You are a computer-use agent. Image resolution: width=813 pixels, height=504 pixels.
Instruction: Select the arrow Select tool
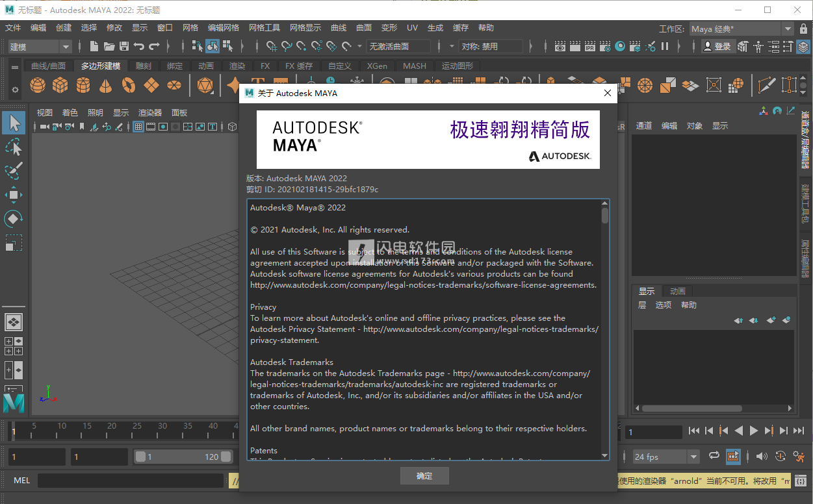click(14, 122)
